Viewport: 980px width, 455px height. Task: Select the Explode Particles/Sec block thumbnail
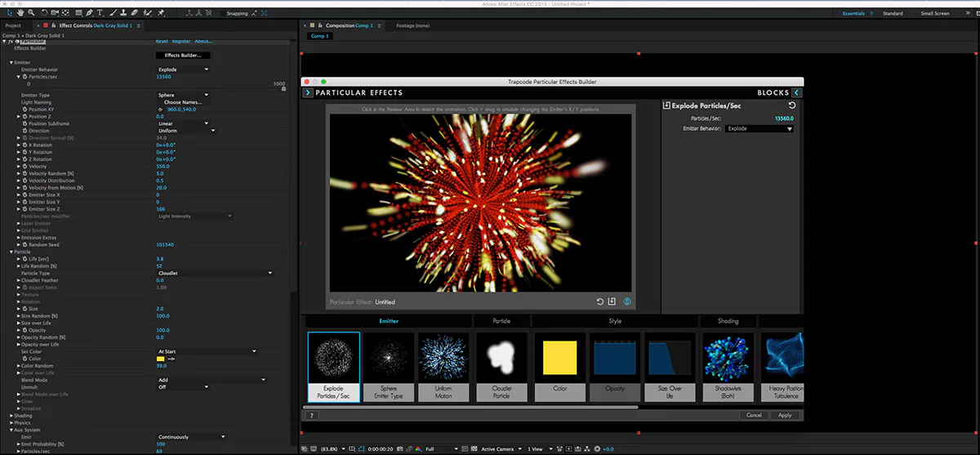(x=333, y=366)
